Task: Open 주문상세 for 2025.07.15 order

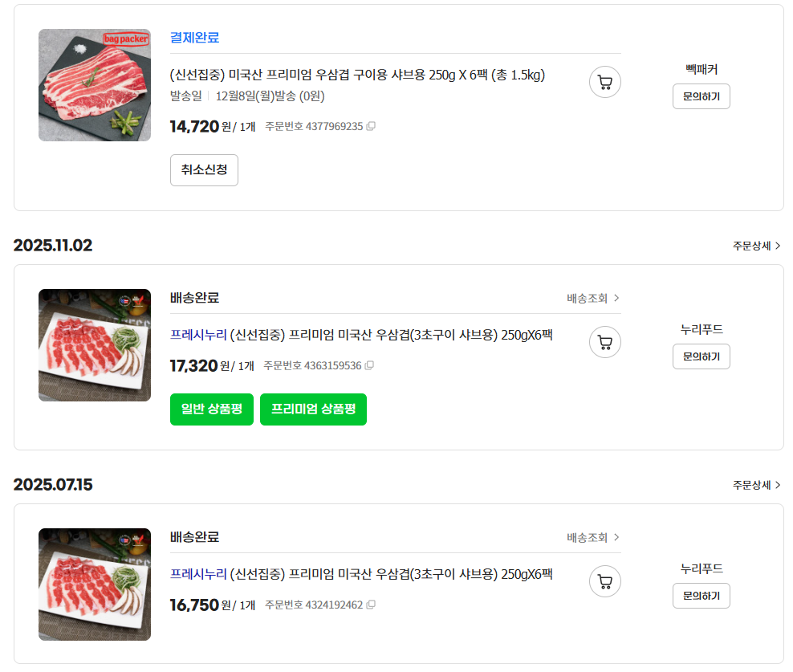Action: pos(756,485)
